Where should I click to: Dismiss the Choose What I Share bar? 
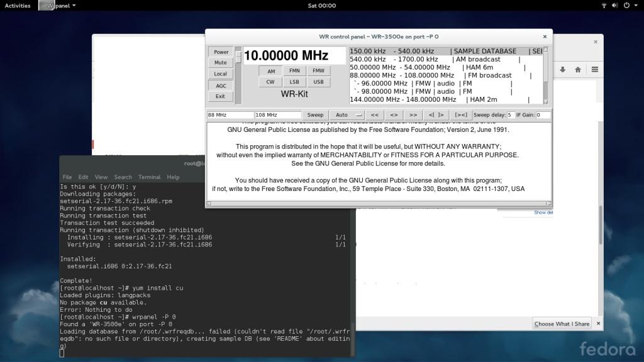[598, 324]
